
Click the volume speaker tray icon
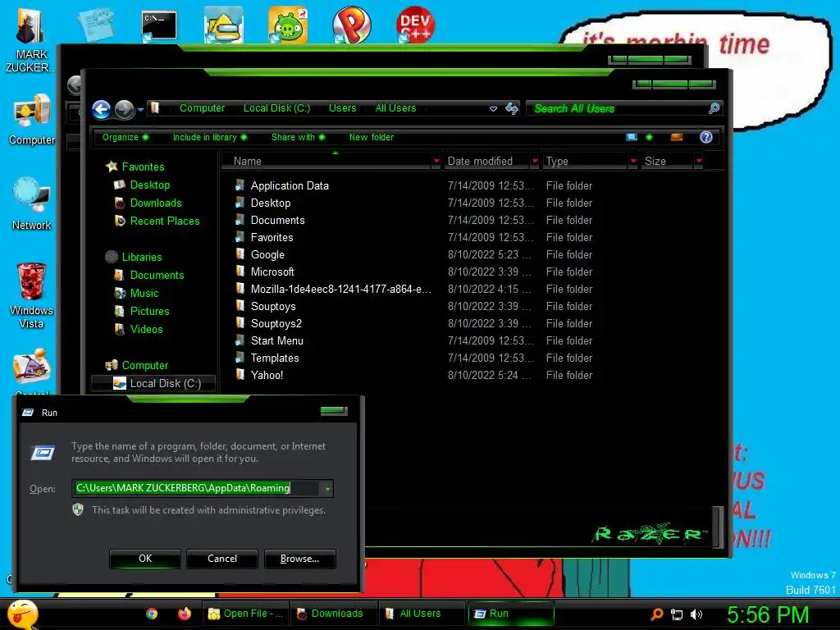pos(696,614)
